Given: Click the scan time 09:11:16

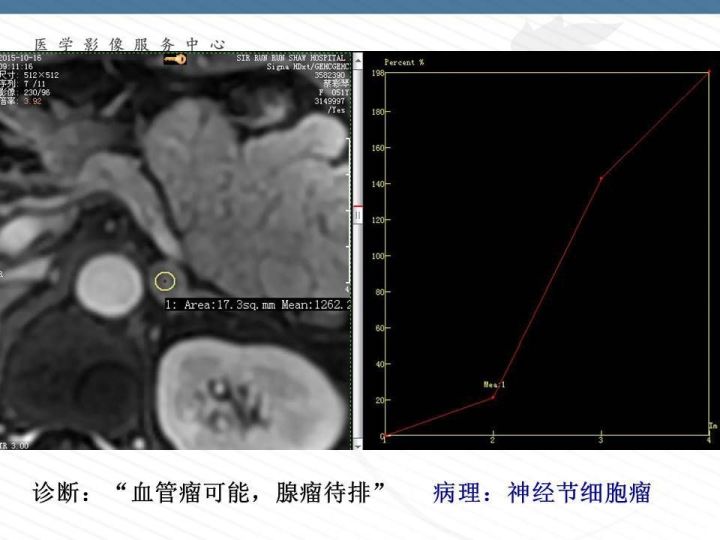Looking at the screenshot, I should (x=17, y=67).
